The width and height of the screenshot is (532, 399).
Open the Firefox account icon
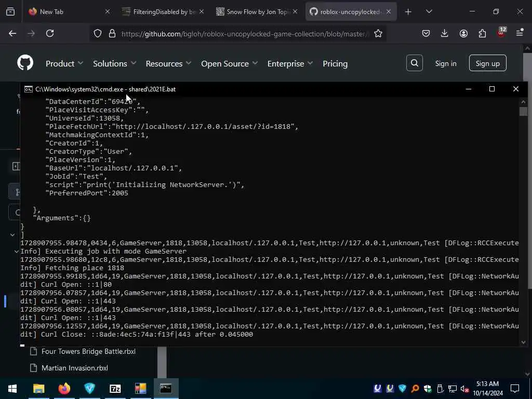463,33
